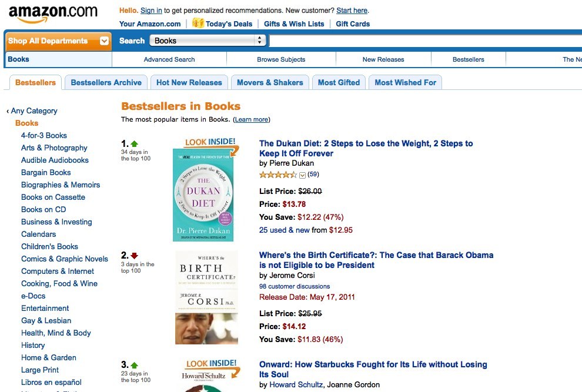Click the Birth Certificate book cover
The image size is (582, 392).
206,297
